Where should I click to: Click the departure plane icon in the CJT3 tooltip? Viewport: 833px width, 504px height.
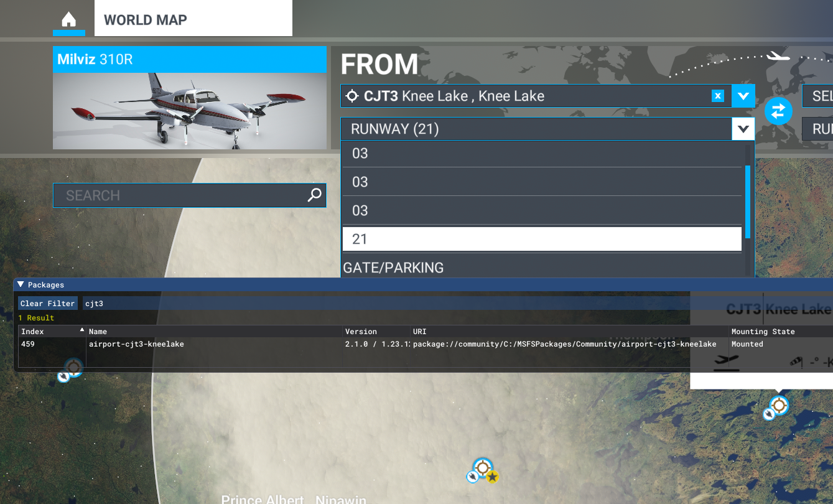(x=725, y=363)
